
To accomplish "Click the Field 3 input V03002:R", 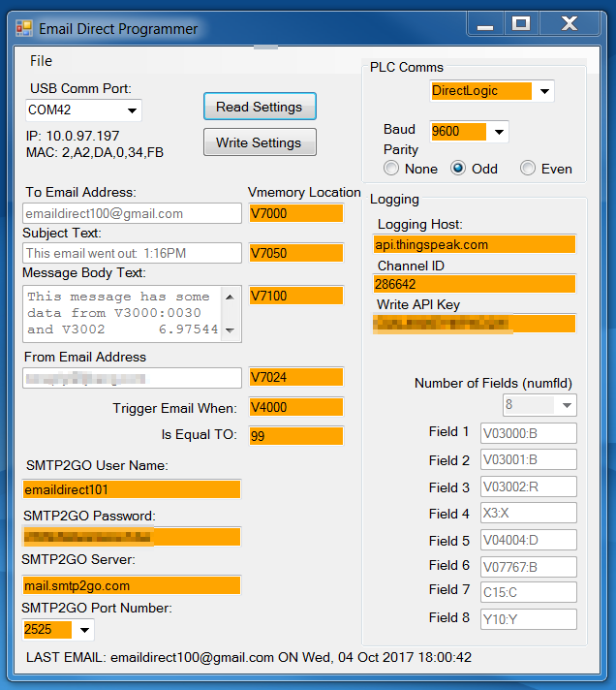I will [529, 486].
